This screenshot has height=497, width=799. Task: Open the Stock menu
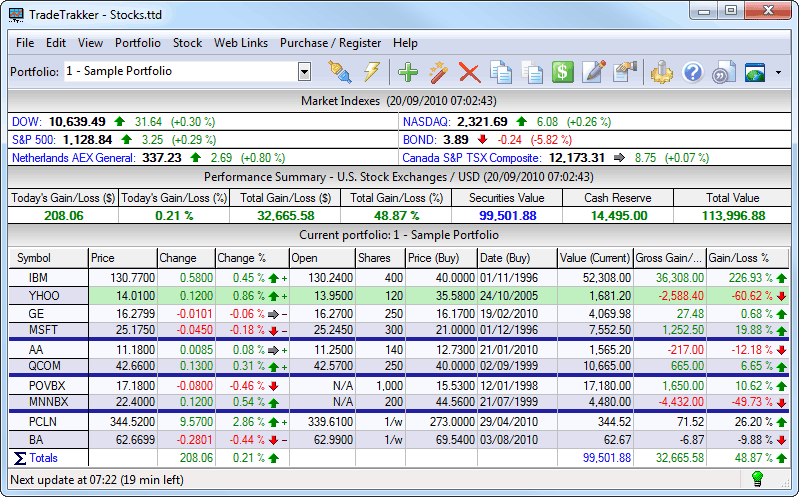(187, 43)
